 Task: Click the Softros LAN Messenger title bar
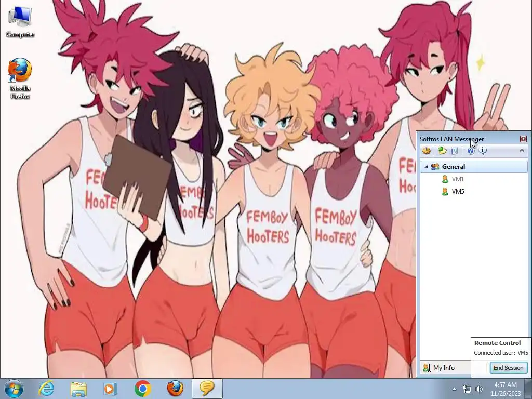point(468,139)
